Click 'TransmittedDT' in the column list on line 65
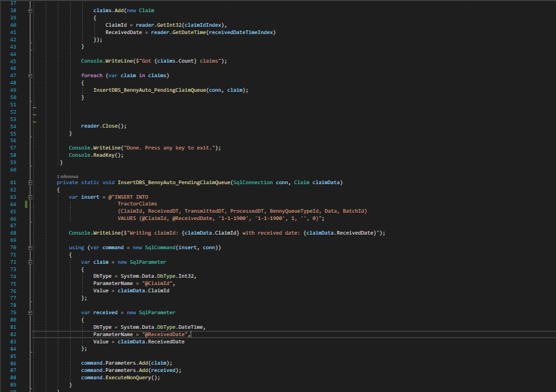The width and height of the screenshot is (556, 392). [x=204, y=211]
